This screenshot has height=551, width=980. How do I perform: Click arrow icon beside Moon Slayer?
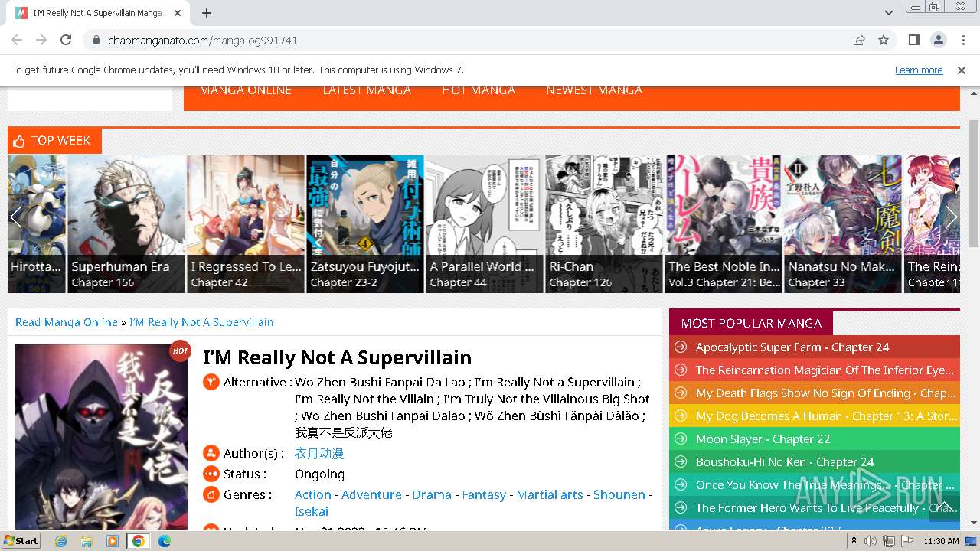(679, 439)
